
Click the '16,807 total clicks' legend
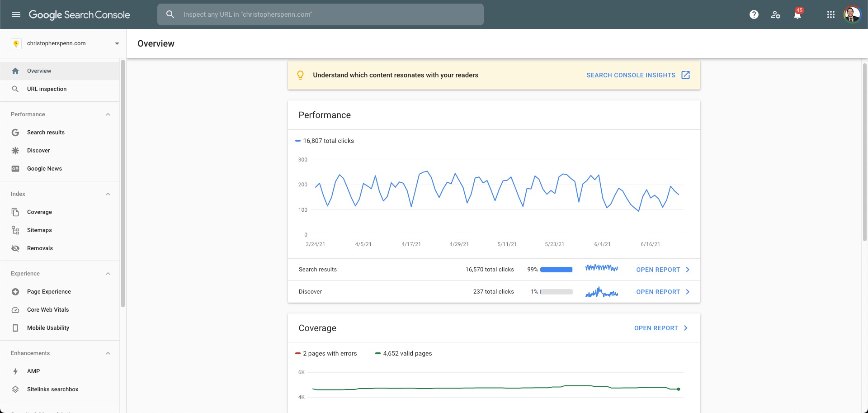coord(325,141)
